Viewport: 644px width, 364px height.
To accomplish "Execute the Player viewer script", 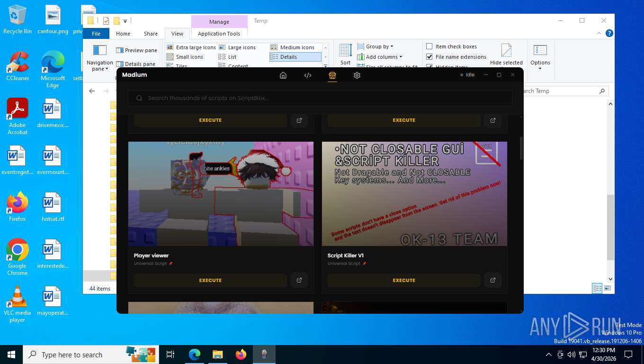I will coord(210,280).
